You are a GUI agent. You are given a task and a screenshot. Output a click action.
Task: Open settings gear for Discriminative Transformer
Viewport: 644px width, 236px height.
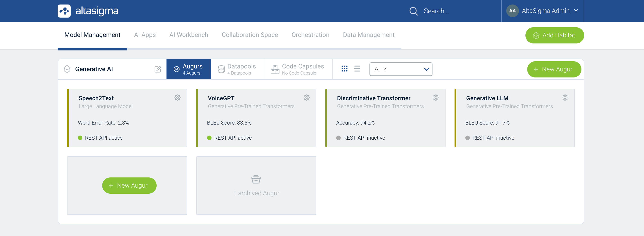point(435,98)
